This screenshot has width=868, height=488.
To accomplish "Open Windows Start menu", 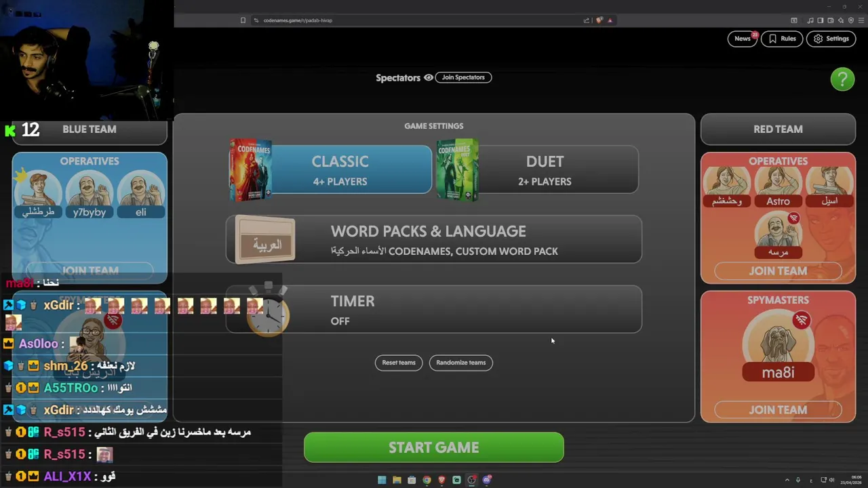I will 382,480.
